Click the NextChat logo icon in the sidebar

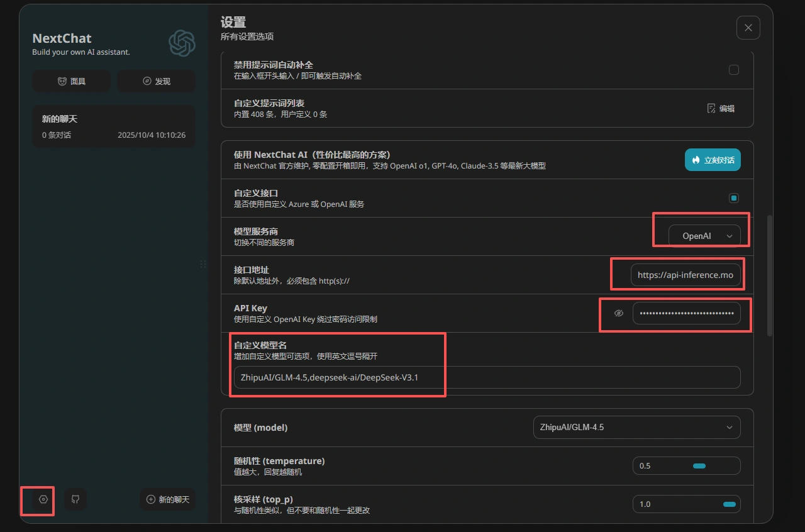point(182,43)
